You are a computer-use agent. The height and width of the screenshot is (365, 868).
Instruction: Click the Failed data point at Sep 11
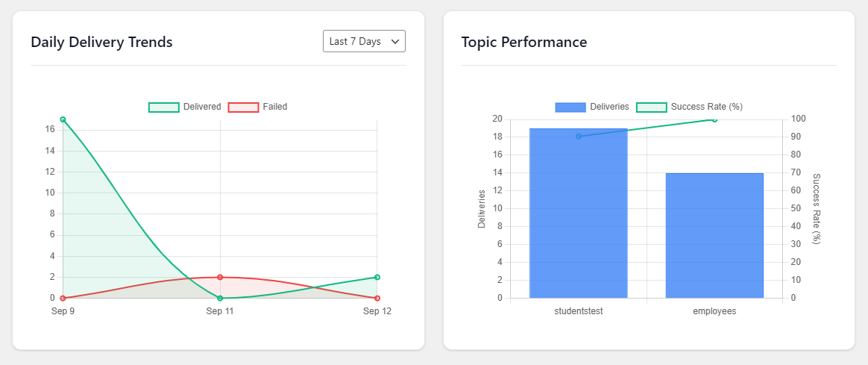[220, 277]
